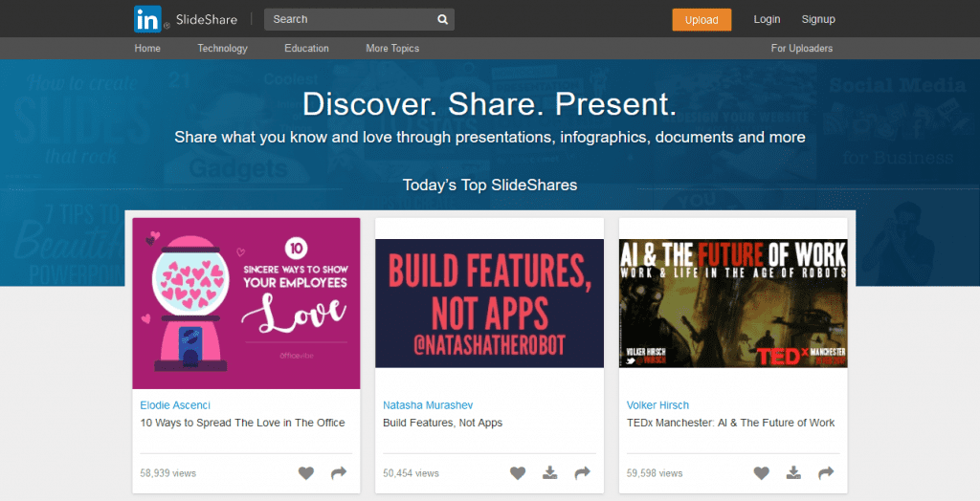
Task: Click the 'Today's Top SlideShares' heading
Action: pos(490,185)
